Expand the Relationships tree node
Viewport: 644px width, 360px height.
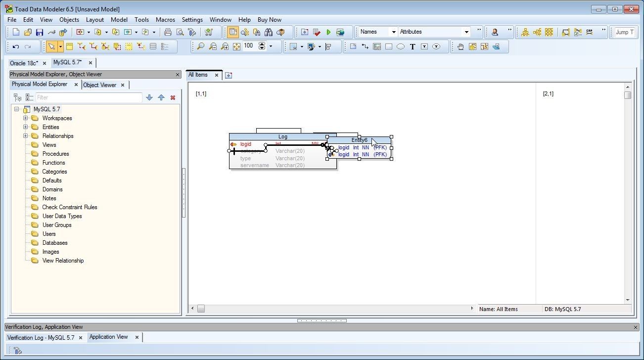(x=26, y=136)
